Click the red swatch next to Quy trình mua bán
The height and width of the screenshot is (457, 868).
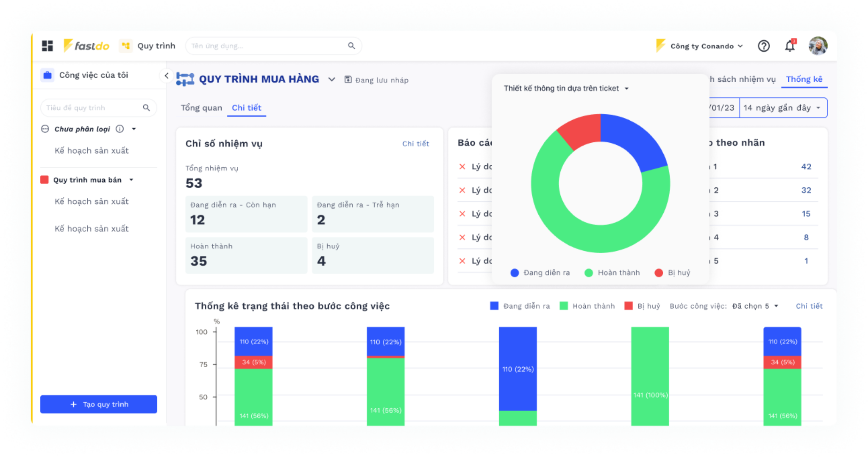(44, 180)
